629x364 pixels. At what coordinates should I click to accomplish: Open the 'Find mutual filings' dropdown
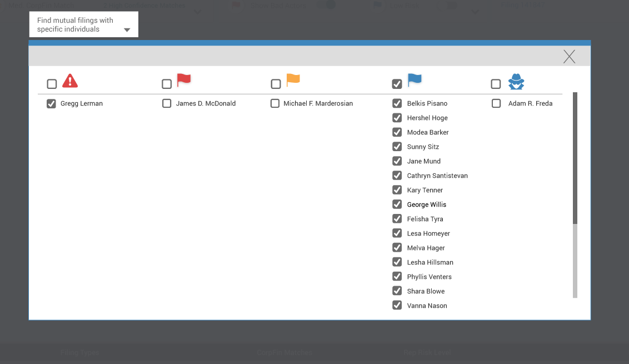83,25
